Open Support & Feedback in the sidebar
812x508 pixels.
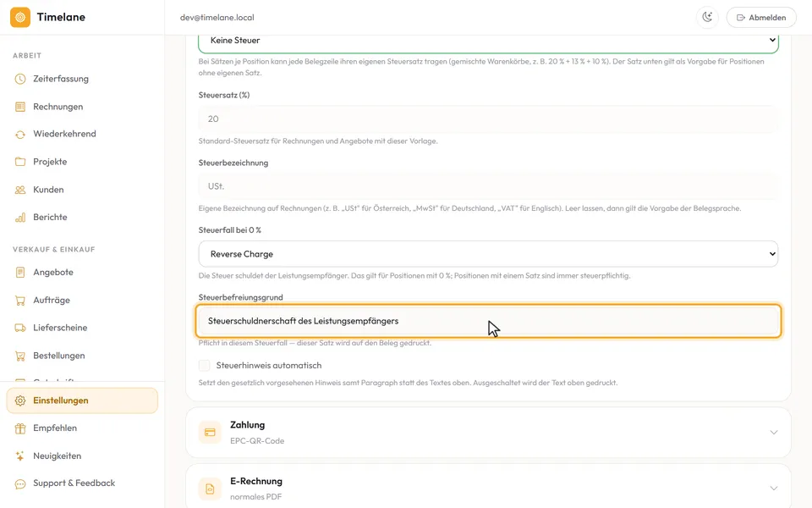[82, 483]
